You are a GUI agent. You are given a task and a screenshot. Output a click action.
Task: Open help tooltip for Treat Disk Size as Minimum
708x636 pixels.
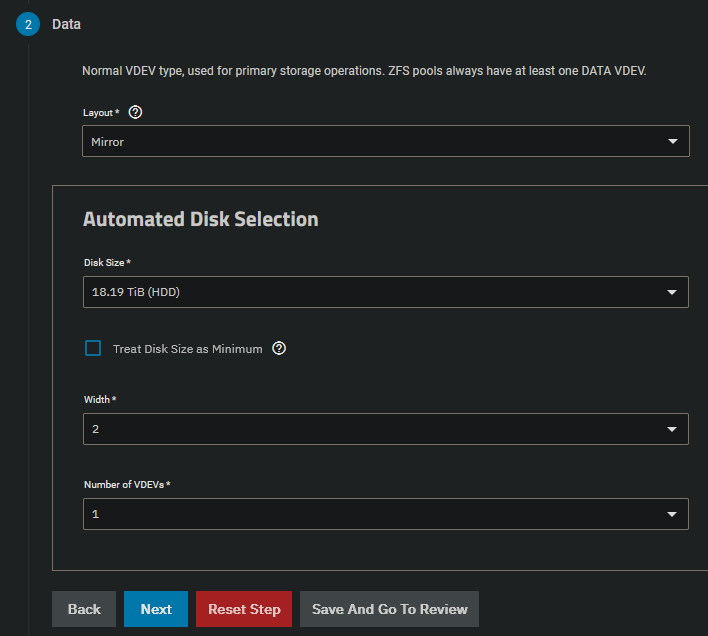(x=279, y=349)
